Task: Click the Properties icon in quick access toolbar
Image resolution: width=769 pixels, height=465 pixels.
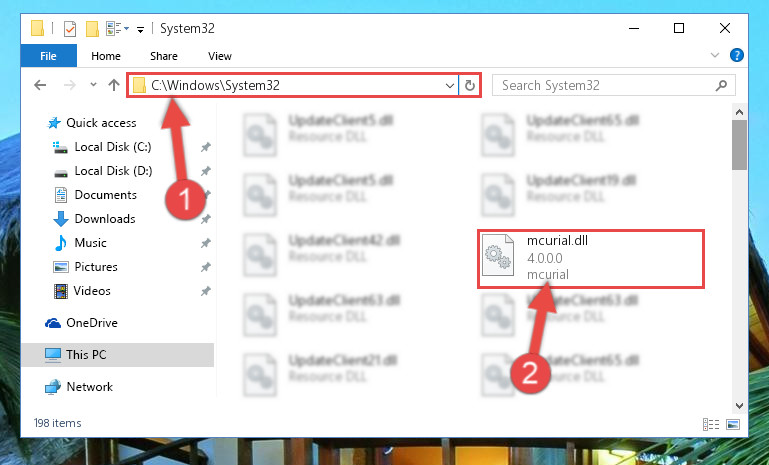Action: pos(70,29)
